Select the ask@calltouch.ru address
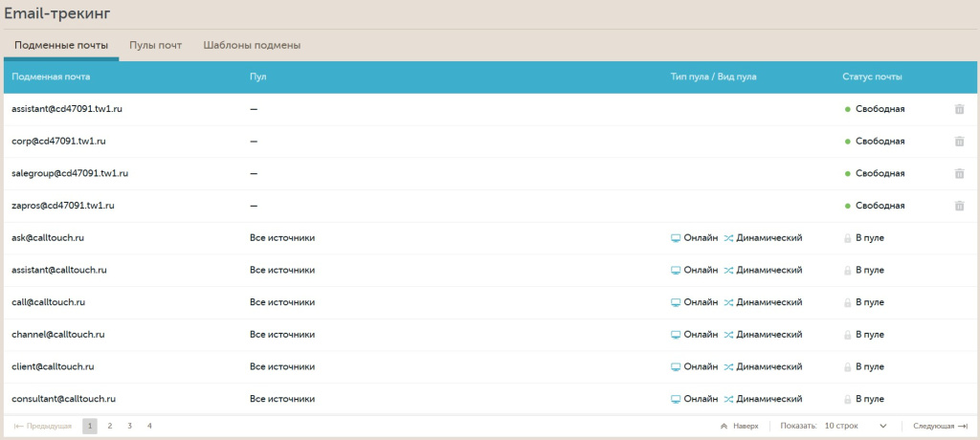The height and width of the screenshot is (440, 980). click(49, 237)
